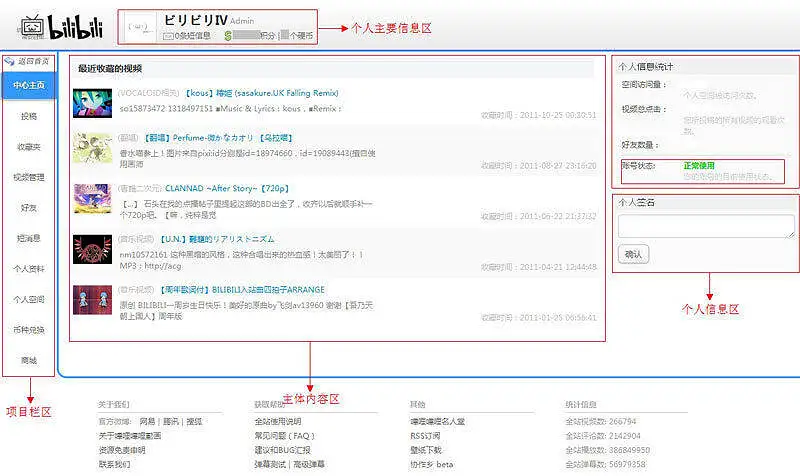The height and width of the screenshot is (476, 800).
Task: Open the 关于哔哩哔哩動画 footer link
Action: (130, 436)
